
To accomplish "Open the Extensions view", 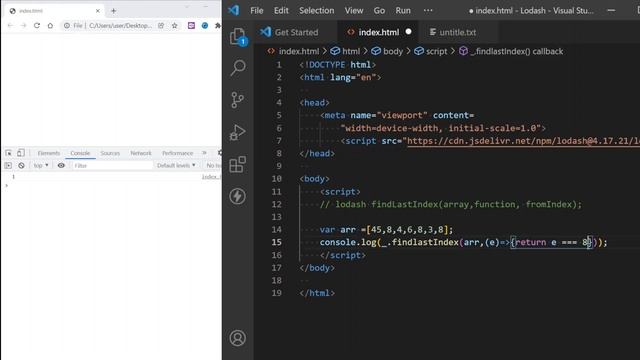I will tap(238, 164).
